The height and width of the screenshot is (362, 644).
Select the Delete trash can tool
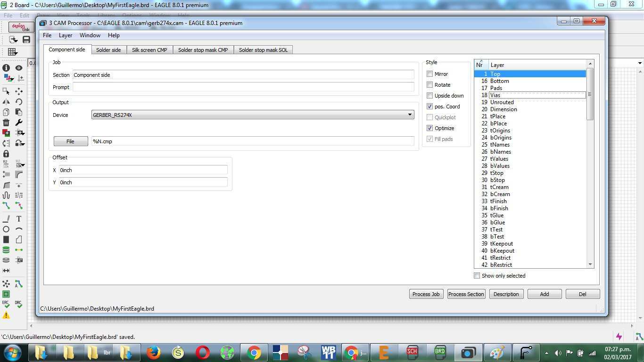click(x=6, y=123)
